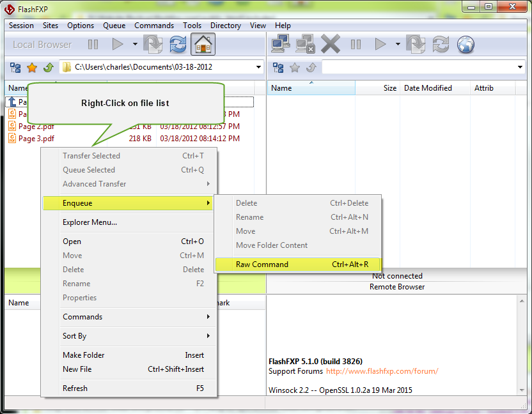Click the remote transfer queue icon
Screen dimensions: 532x414
tap(416, 44)
